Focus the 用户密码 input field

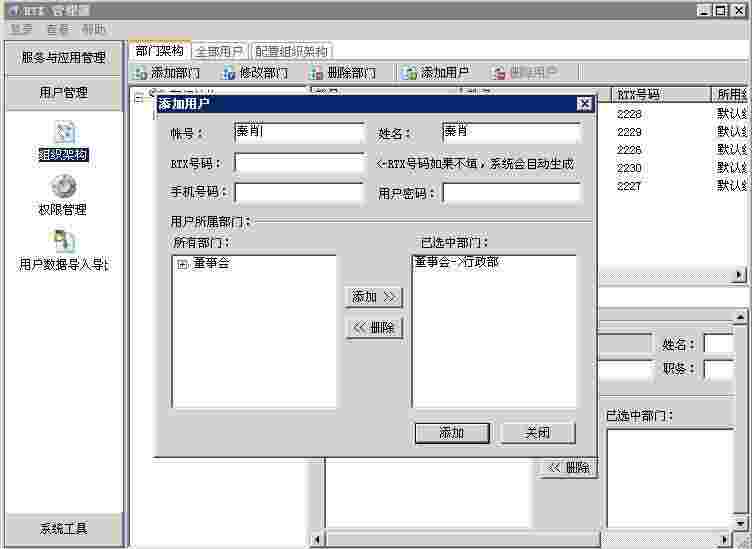pos(512,193)
